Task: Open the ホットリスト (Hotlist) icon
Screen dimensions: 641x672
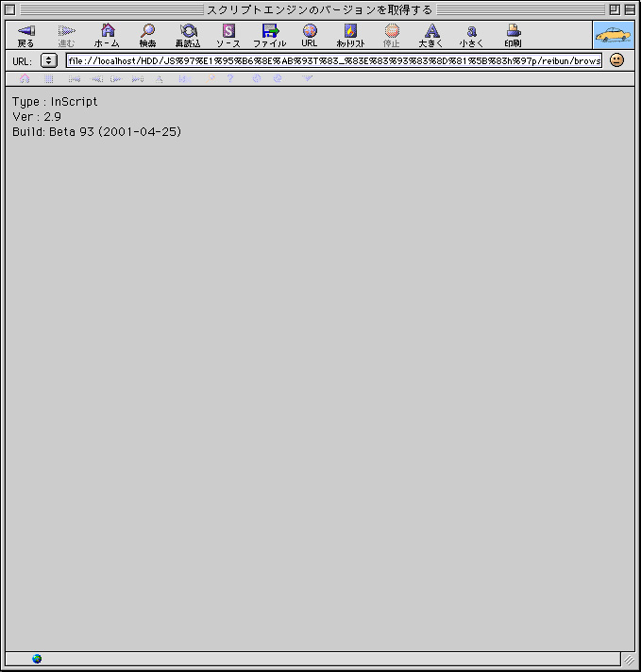Action: [350, 35]
